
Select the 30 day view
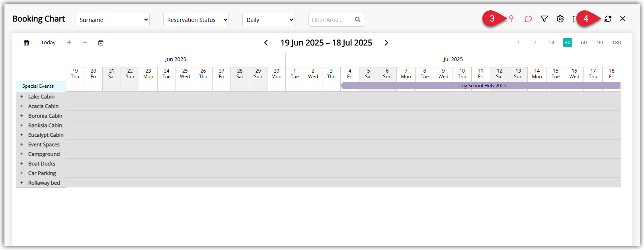click(568, 43)
